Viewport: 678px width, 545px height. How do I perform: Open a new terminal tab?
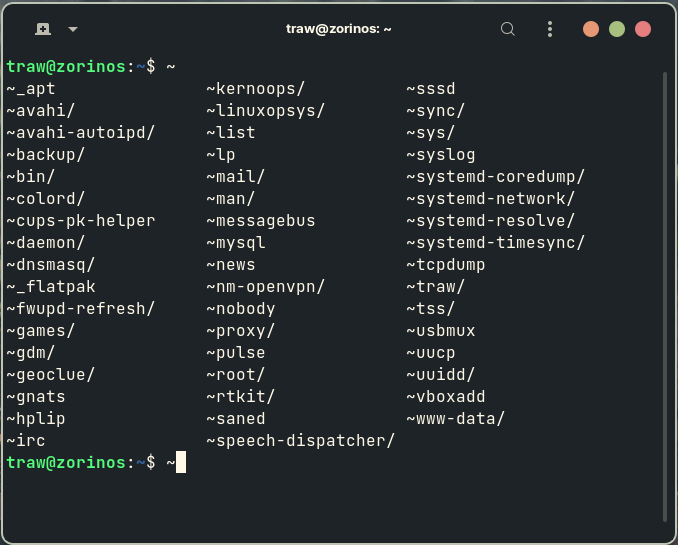(43, 29)
